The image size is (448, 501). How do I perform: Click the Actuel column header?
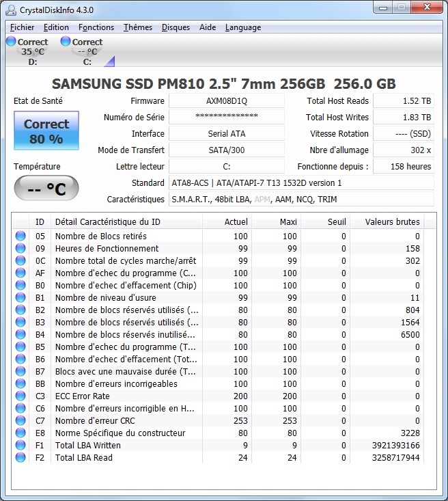click(x=227, y=221)
